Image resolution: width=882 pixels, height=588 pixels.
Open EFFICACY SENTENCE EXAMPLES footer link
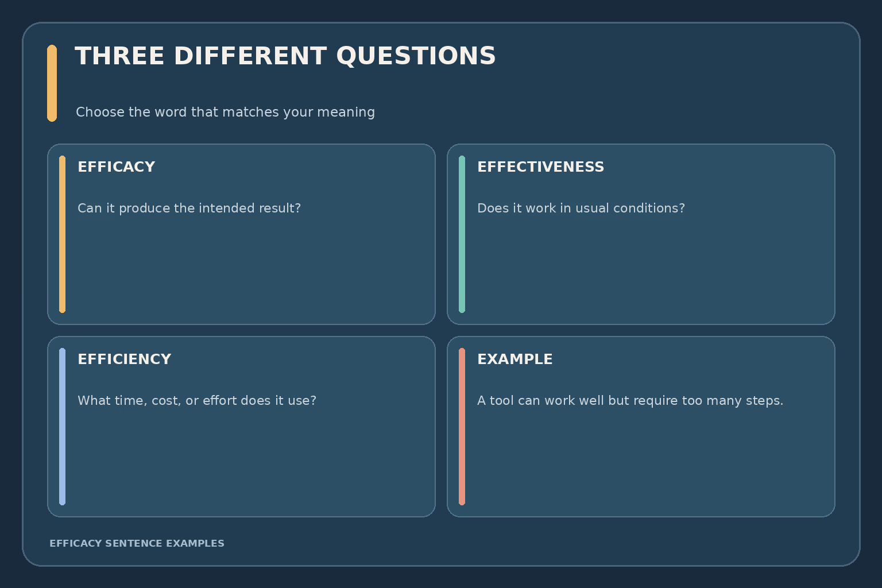[x=137, y=543]
